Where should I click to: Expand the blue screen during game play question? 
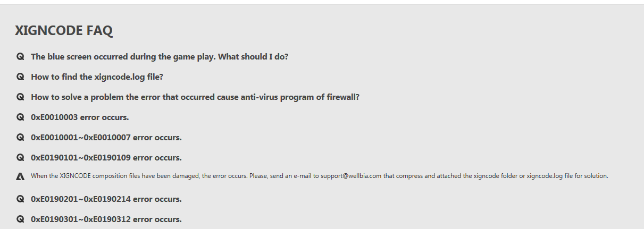click(160, 56)
